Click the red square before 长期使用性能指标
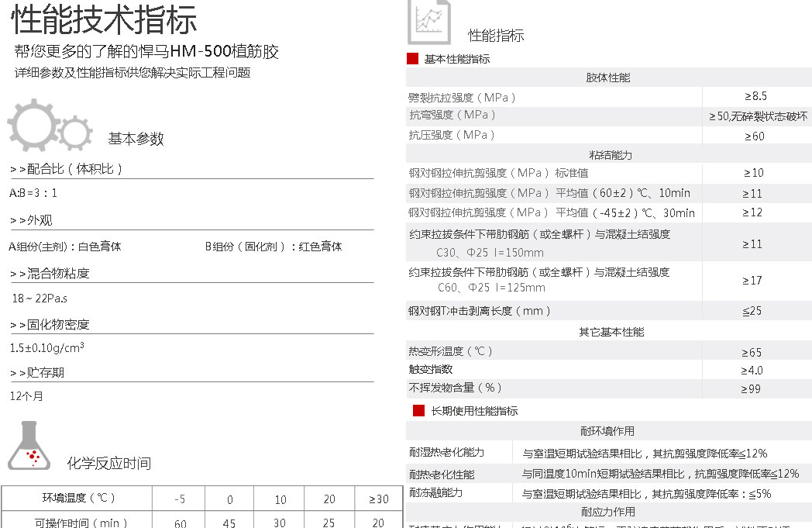Image resolution: width=812 pixels, height=528 pixels. tap(418, 411)
